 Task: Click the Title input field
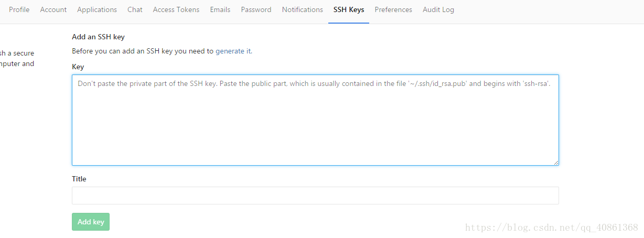point(315,196)
